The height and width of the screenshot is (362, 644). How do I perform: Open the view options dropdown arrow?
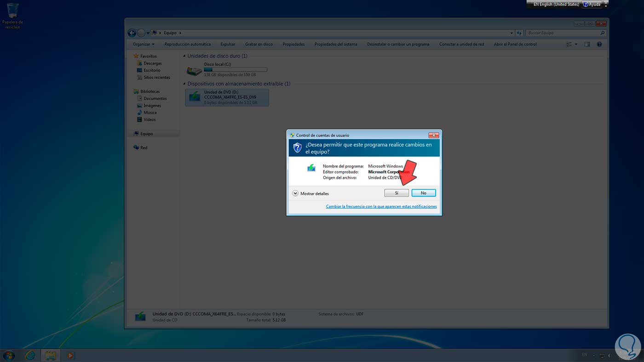pos(576,45)
